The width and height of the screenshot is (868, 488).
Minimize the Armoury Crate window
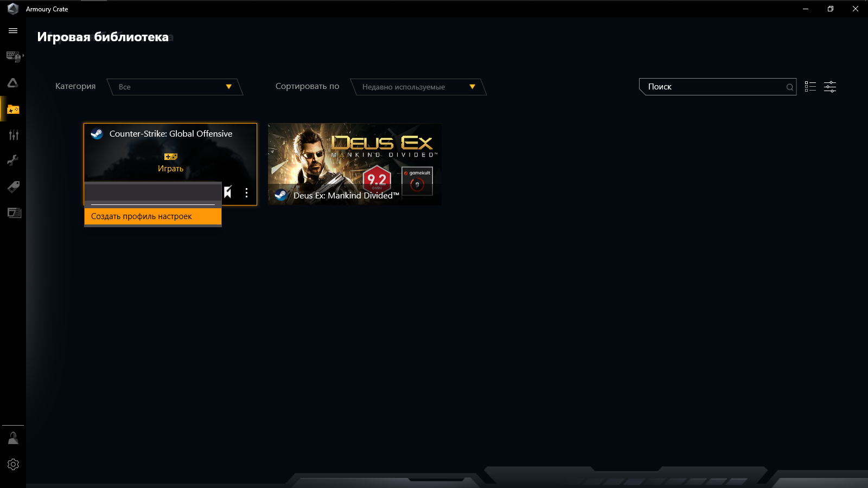point(806,9)
